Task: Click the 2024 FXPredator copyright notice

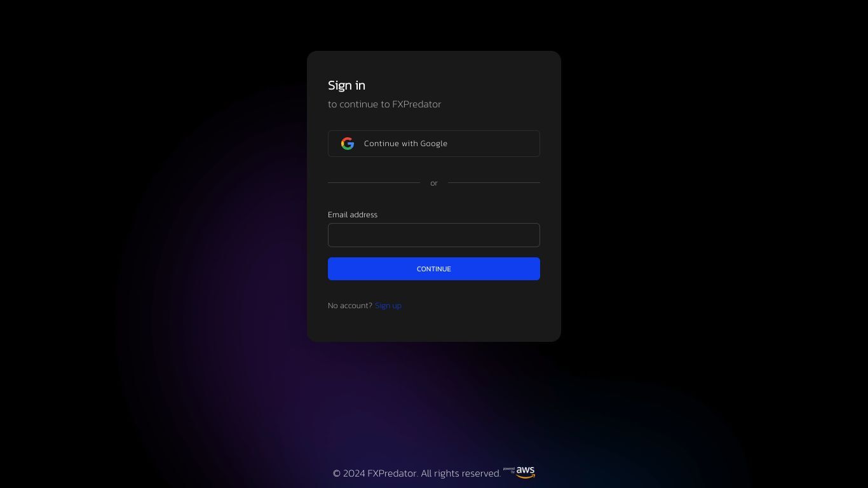Action: tap(417, 473)
